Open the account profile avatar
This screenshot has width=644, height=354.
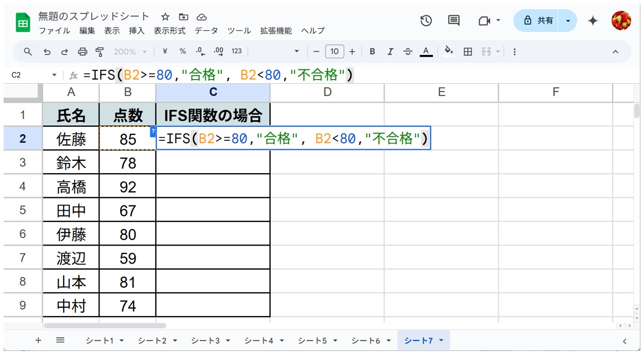pyautogui.click(x=621, y=21)
